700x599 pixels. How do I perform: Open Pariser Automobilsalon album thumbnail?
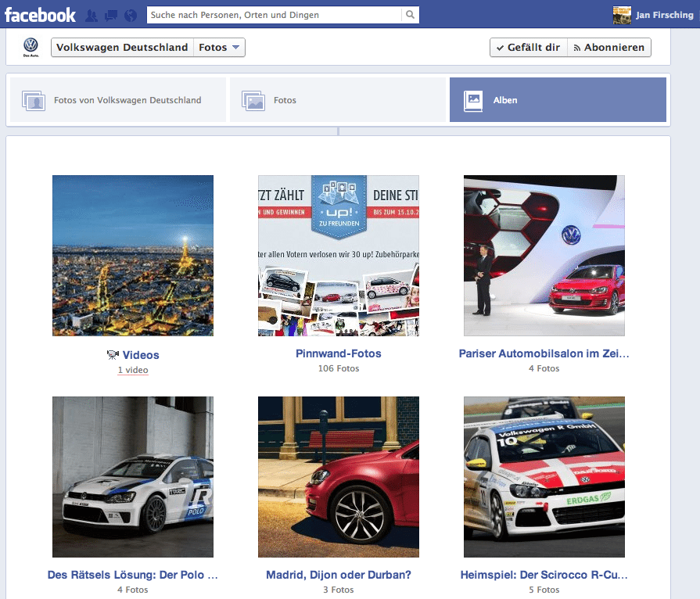tap(544, 255)
